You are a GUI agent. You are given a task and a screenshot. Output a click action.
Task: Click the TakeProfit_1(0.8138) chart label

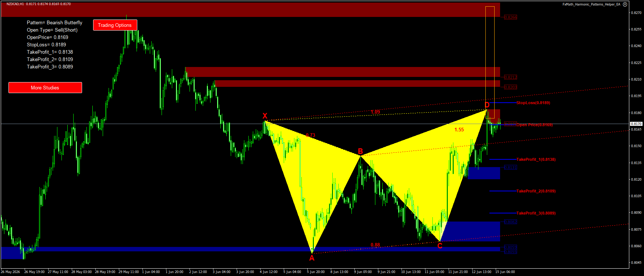[x=536, y=159]
